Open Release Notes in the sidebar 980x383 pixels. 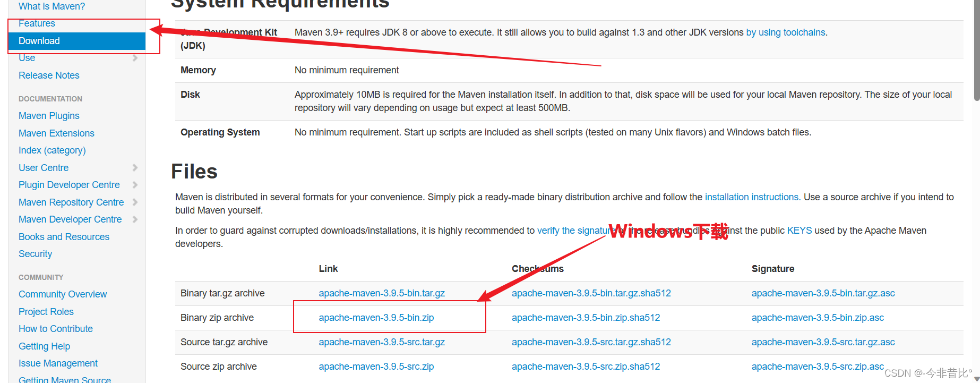coord(49,75)
